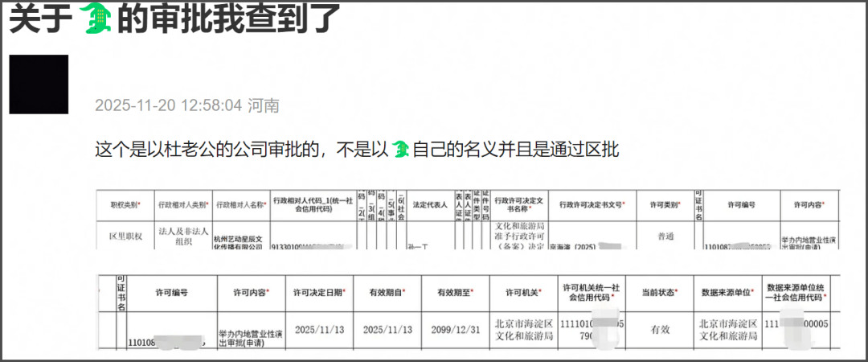Select the 2099/12/31 expiry date cell
This screenshot has height=362, width=868.
tap(457, 329)
